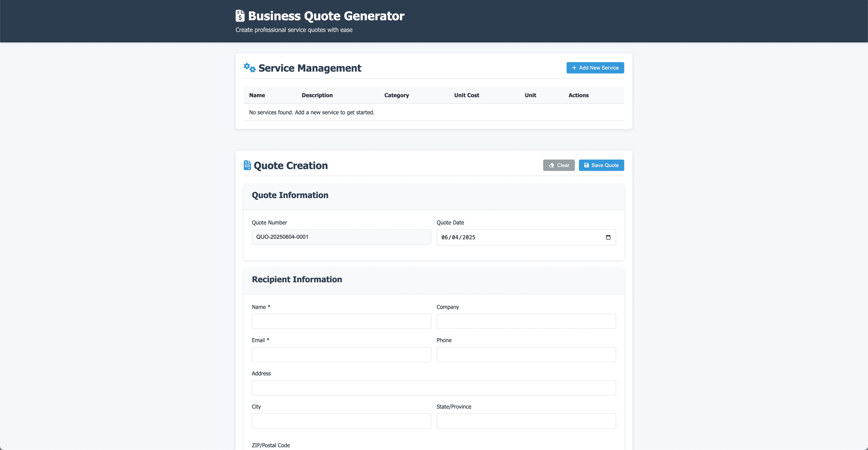The width and height of the screenshot is (868, 450).
Task: Click the invoice dollar icon in header
Action: (240, 16)
